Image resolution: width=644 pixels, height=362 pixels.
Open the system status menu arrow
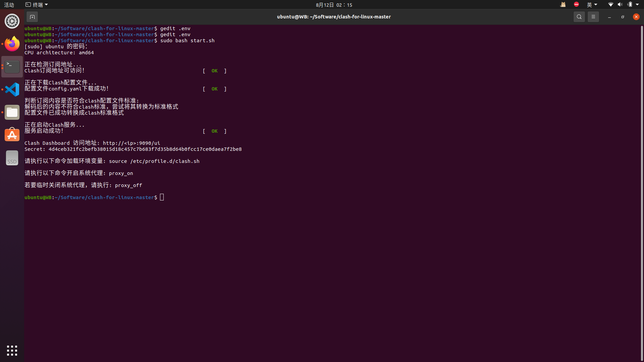[x=637, y=5]
